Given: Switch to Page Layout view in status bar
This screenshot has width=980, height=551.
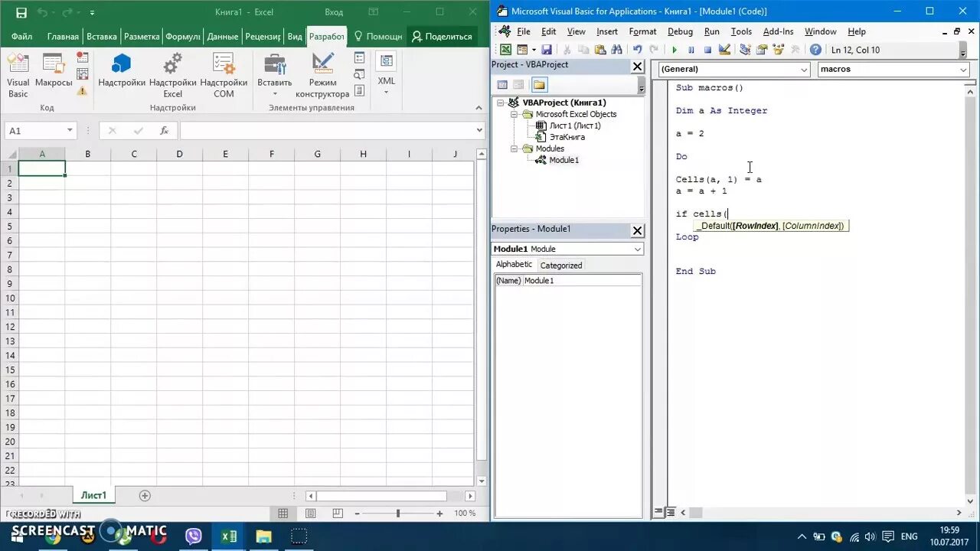Looking at the screenshot, I should point(311,514).
